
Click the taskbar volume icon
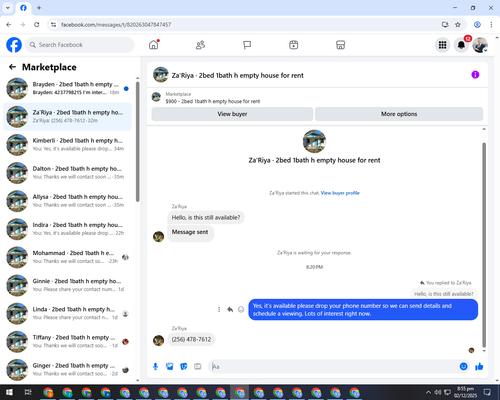438,392
